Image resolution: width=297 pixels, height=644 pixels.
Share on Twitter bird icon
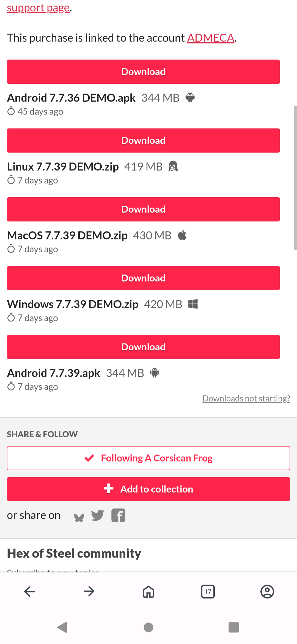tap(98, 515)
